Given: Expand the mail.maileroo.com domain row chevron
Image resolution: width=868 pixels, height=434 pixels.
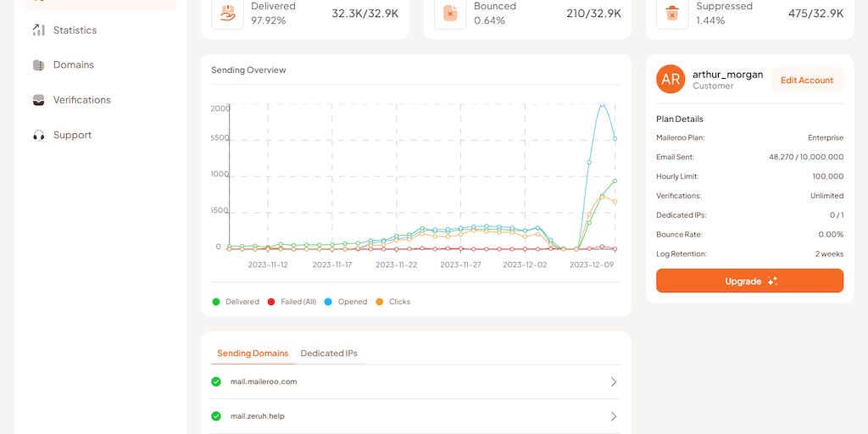Looking at the screenshot, I should pos(614,382).
